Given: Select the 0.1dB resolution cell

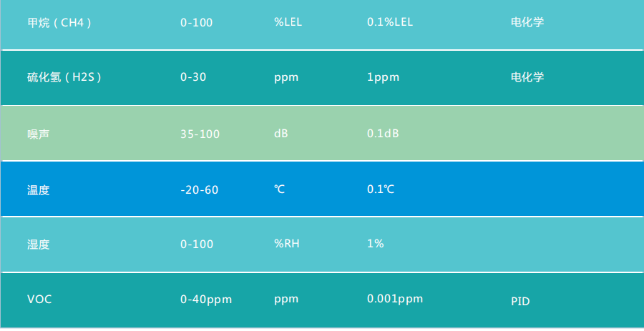Looking at the screenshot, I should (383, 134).
